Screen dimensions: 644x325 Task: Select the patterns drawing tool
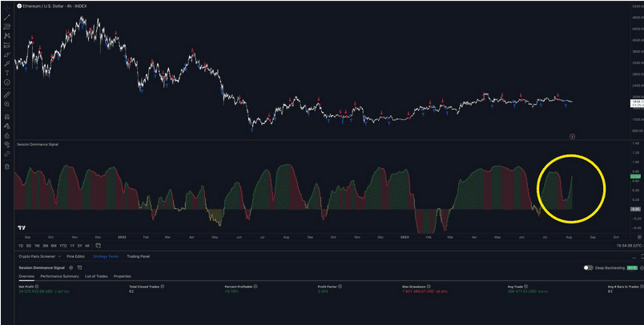click(7, 36)
